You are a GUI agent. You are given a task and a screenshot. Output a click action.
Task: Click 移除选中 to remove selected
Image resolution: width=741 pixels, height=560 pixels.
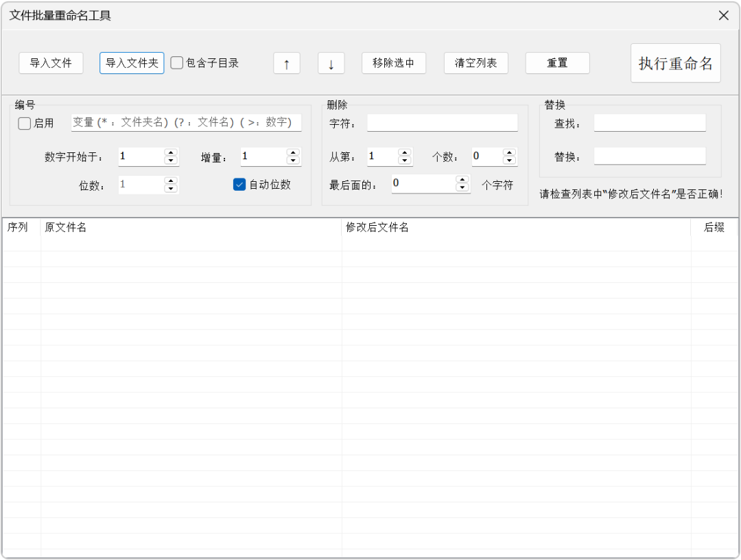point(394,63)
